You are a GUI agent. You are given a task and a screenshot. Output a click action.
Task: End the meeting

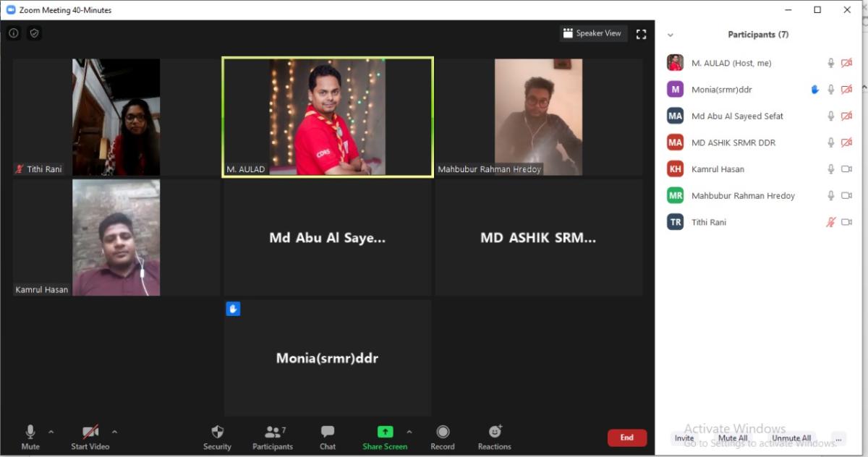point(626,437)
